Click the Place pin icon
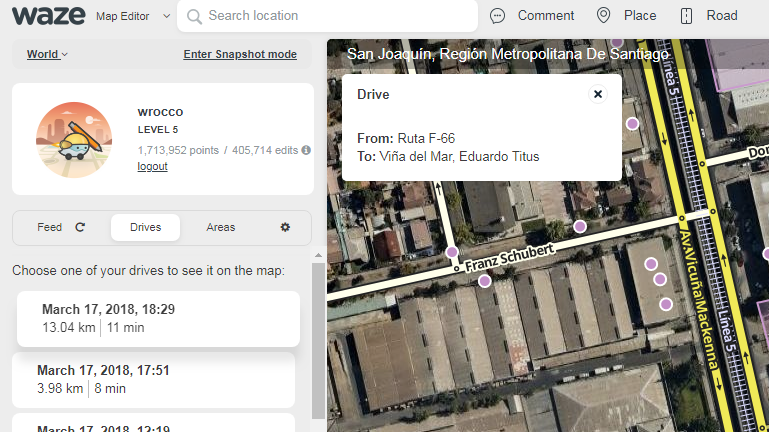Screen dimensions: 769x432 pyautogui.click(x=603, y=16)
